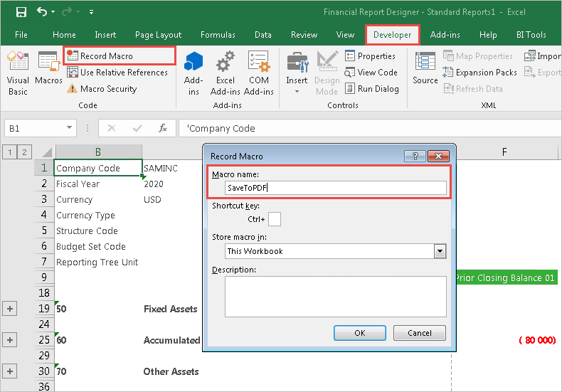Switch to the BI Tools tab
This screenshot has height=392, width=562.
(531, 35)
